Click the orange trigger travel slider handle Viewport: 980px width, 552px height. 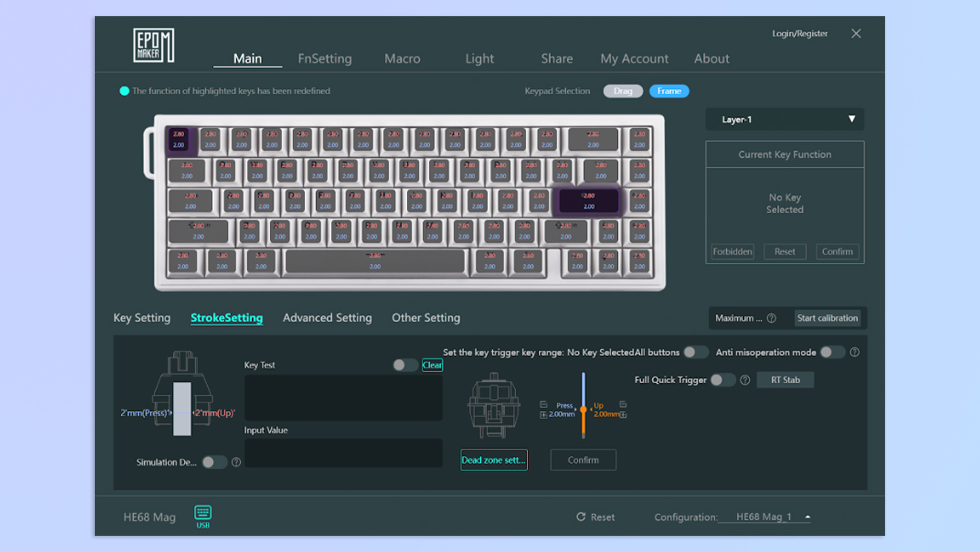tap(583, 410)
